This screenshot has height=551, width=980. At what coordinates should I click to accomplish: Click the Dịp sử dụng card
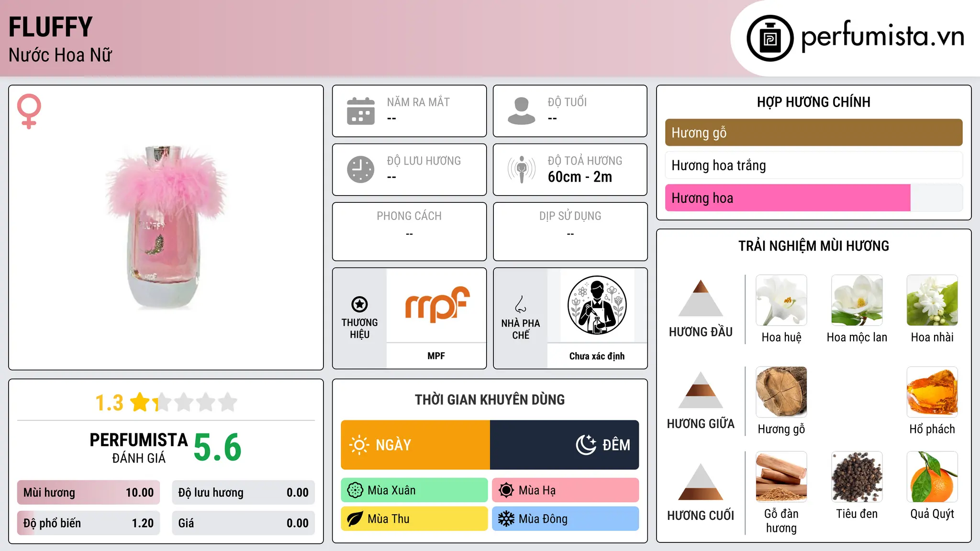(570, 231)
